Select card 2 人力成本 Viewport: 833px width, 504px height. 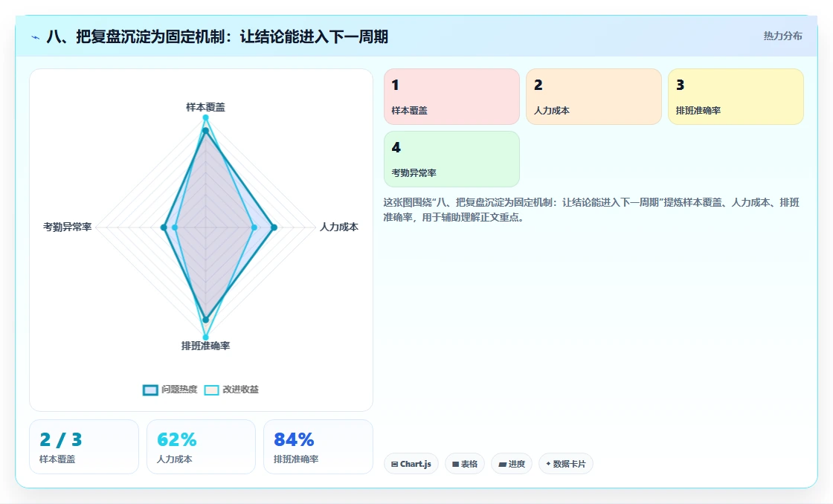point(594,97)
